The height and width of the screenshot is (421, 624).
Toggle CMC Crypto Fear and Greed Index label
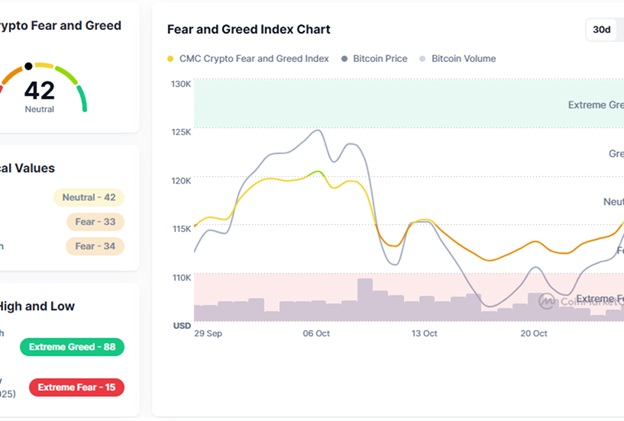253,59
